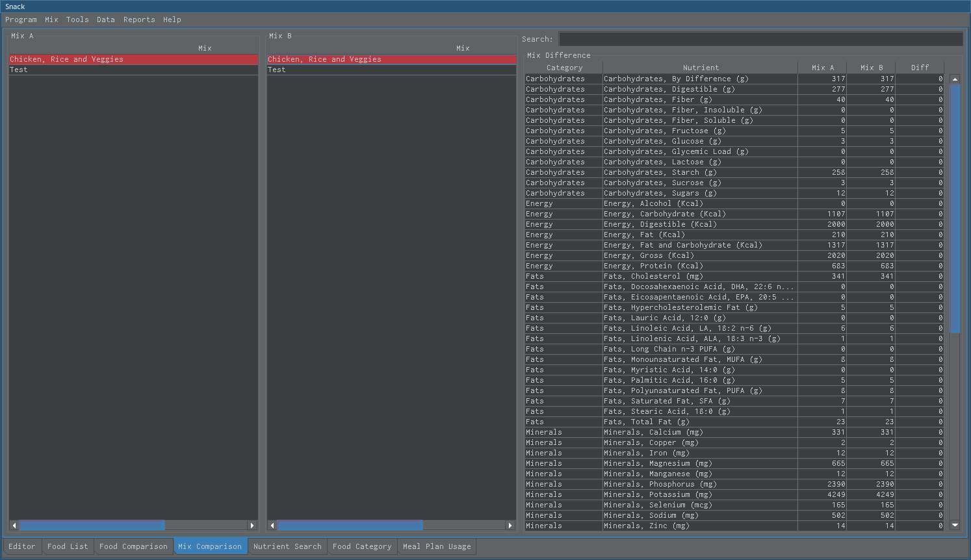Switch to the Food Comparison tab
Image resolution: width=971 pixels, height=560 pixels.
133,546
